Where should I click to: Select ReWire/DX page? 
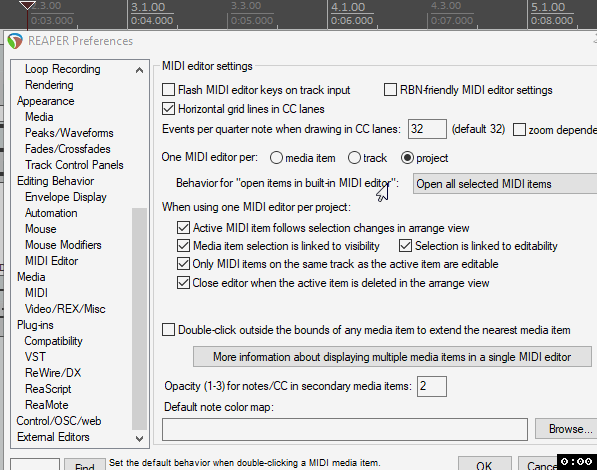(x=53, y=373)
